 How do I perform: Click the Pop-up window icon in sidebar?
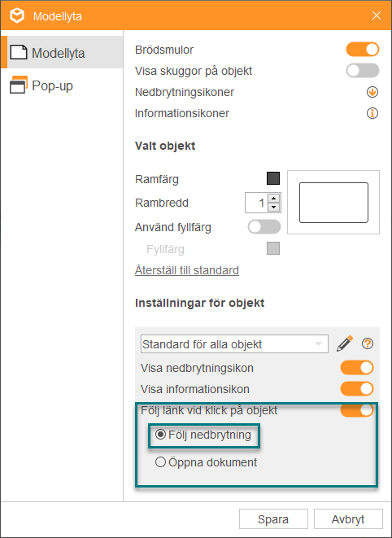19,85
